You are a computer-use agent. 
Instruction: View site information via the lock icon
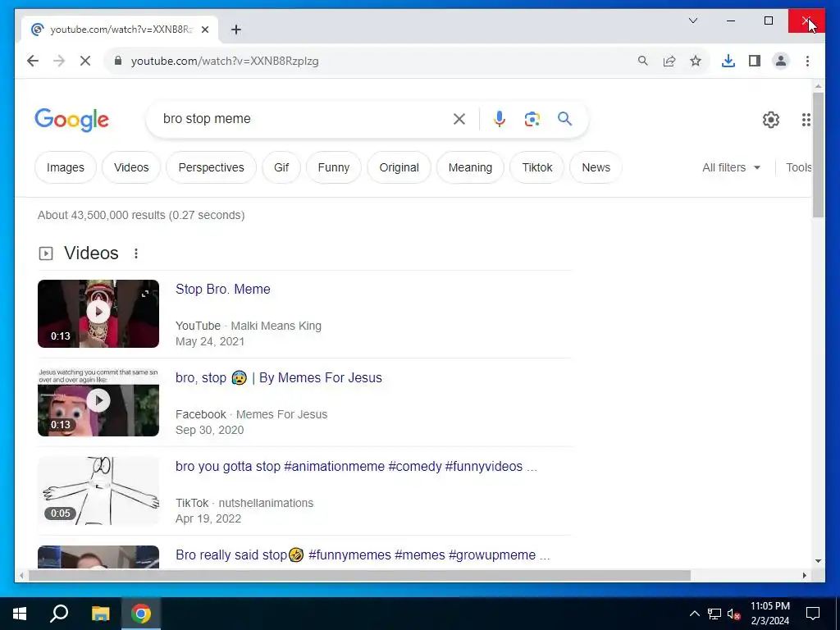click(118, 61)
